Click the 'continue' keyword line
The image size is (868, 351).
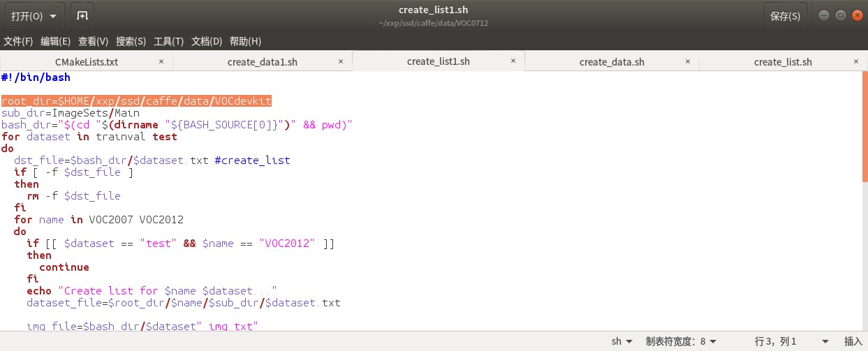(x=64, y=267)
